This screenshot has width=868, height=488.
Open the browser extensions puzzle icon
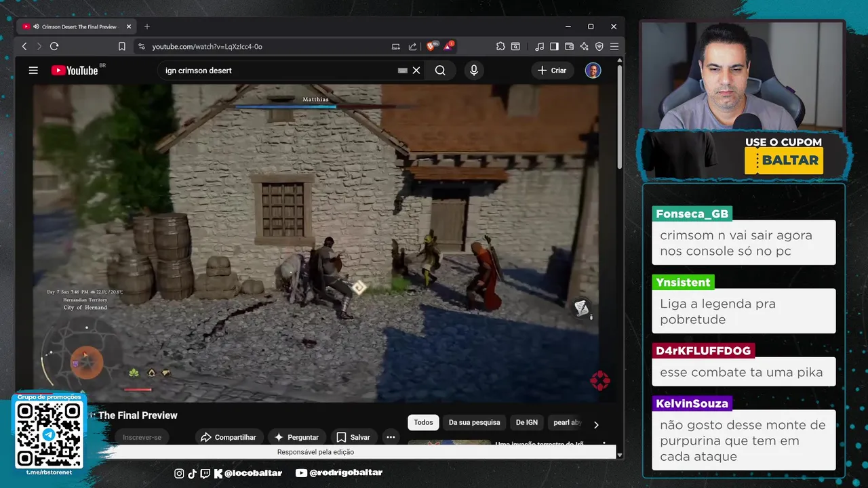pyautogui.click(x=500, y=47)
